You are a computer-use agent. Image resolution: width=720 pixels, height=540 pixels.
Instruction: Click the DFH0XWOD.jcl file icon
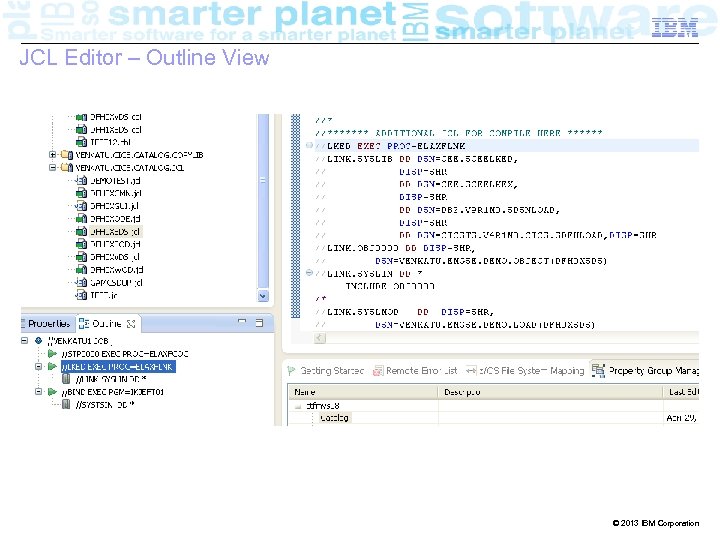81,270
